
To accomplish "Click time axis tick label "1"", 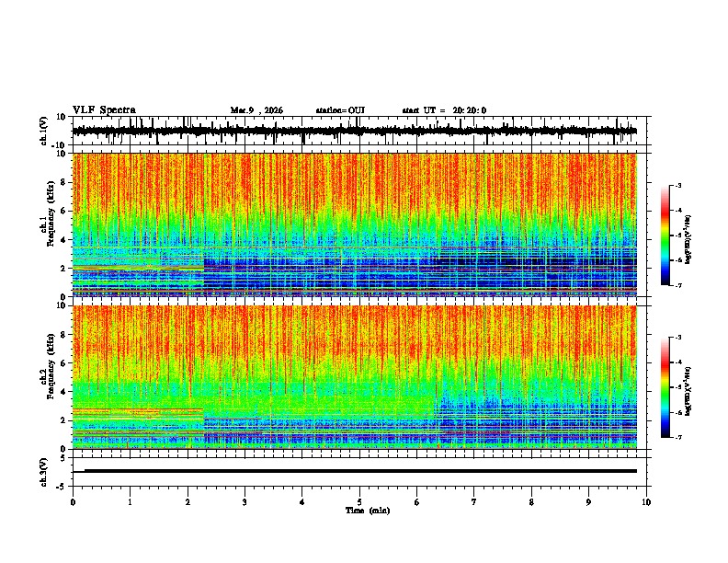I will pyautogui.click(x=130, y=502).
